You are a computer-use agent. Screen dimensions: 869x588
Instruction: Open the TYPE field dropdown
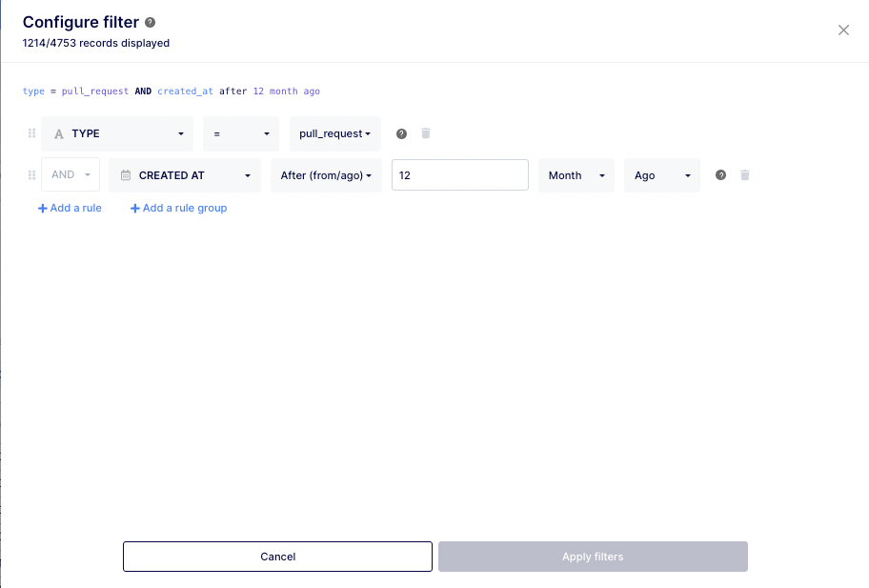116,133
